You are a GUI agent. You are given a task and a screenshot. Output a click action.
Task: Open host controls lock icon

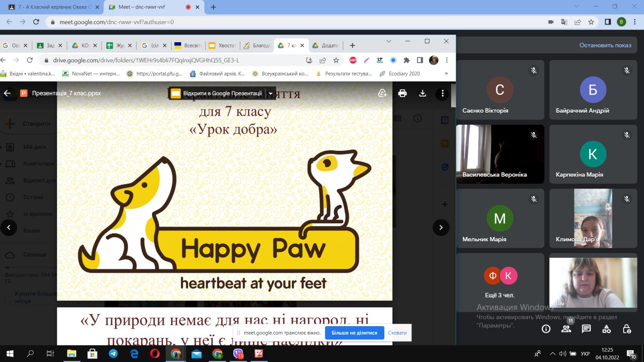point(627,329)
